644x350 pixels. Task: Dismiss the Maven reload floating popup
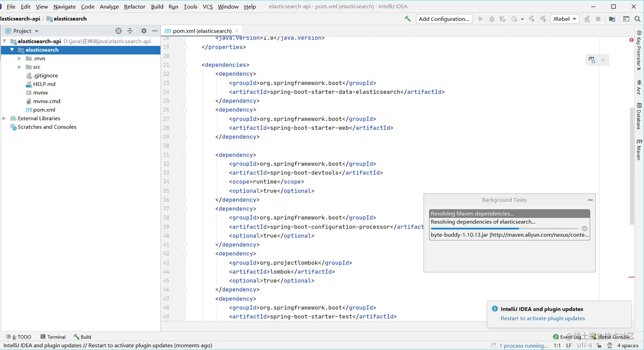click(x=603, y=60)
